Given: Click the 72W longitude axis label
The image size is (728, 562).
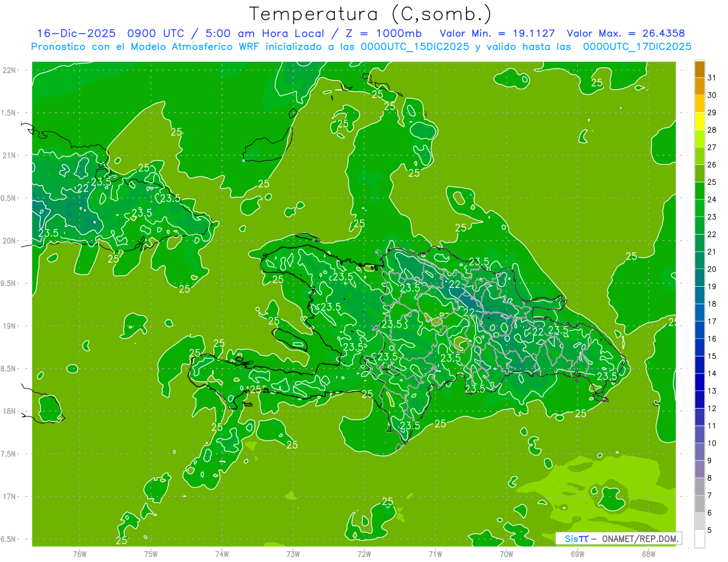Looking at the screenshot, I should point(364,554).
